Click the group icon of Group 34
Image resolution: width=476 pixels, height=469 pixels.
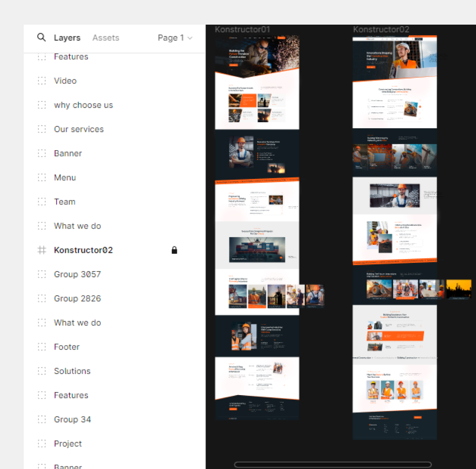(x=41, y=419)
